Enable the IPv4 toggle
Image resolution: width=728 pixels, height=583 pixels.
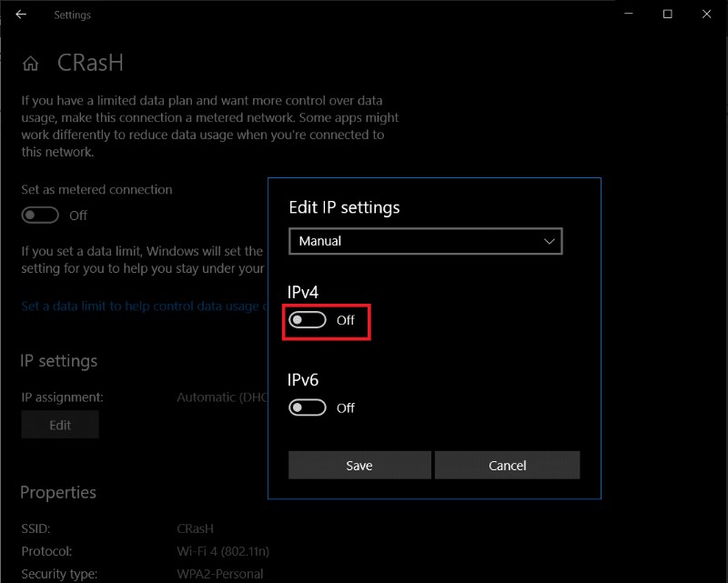[308, 320]
